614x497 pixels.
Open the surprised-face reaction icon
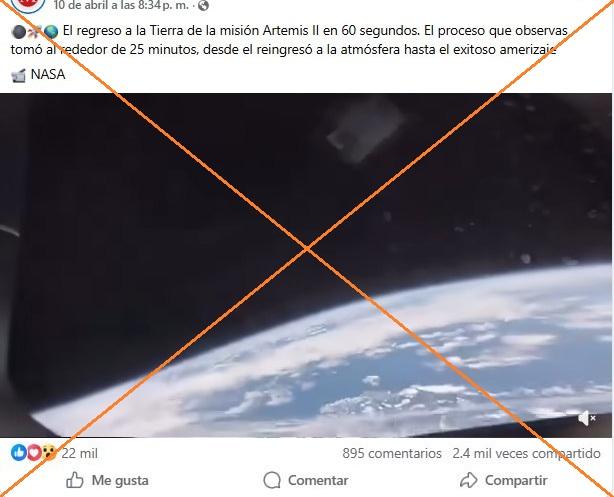[49, 453]
